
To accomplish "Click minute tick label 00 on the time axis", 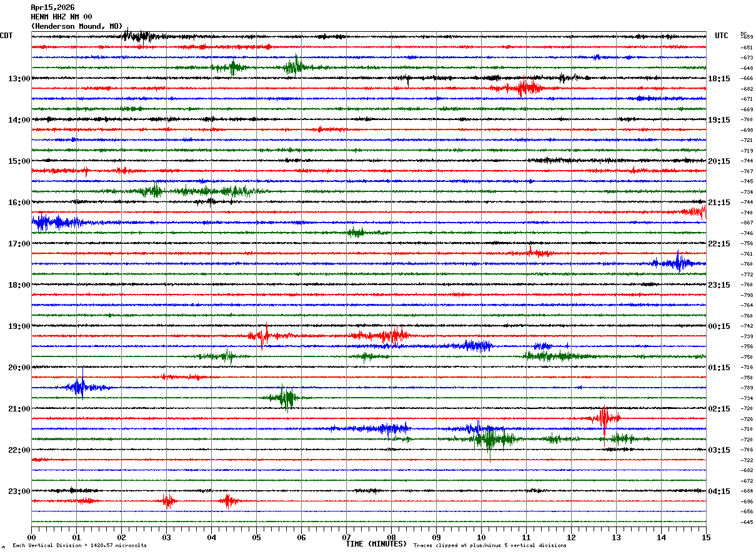I will click(x=31, y=538).
